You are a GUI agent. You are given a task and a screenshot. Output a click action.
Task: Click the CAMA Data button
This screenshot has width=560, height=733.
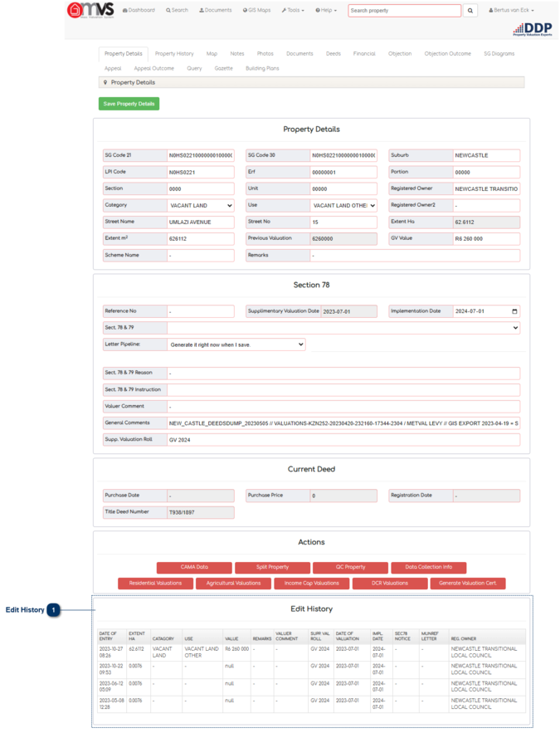pyautogui.click(x=194, y=568)
